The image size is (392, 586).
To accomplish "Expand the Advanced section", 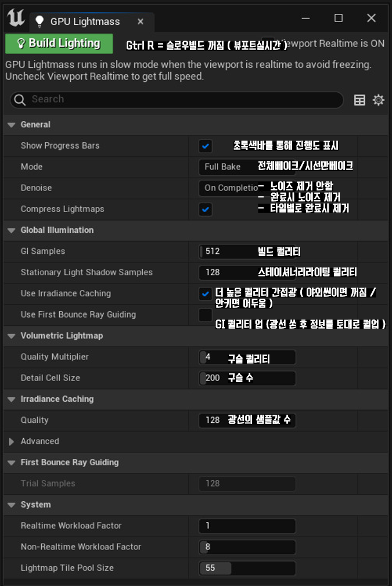I will (11, 442).
